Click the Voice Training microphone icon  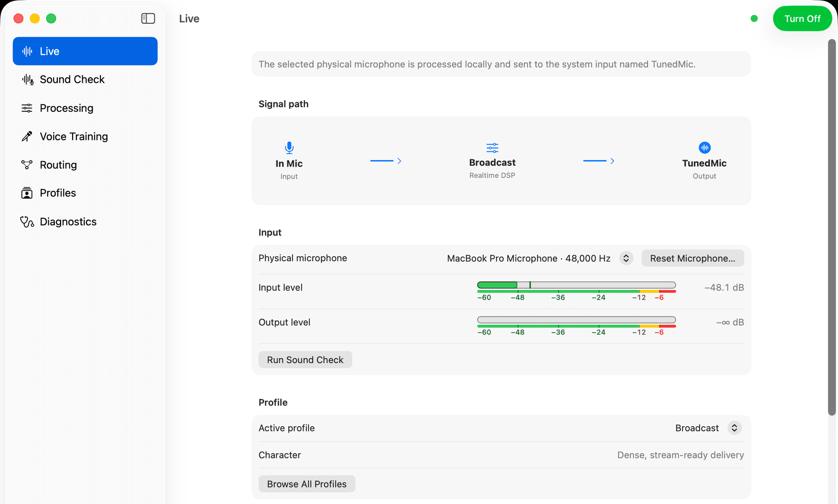tap(27, 136)
